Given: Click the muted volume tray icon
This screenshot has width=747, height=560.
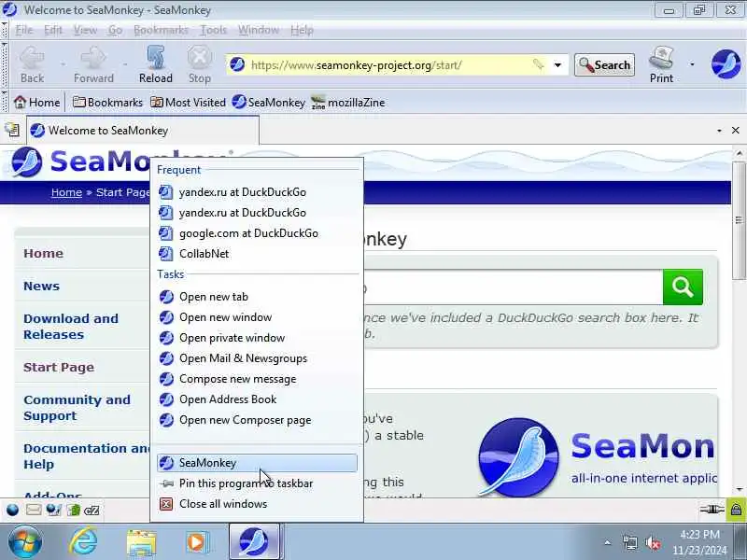Looking at the screenshot, I should click(652, 542).
